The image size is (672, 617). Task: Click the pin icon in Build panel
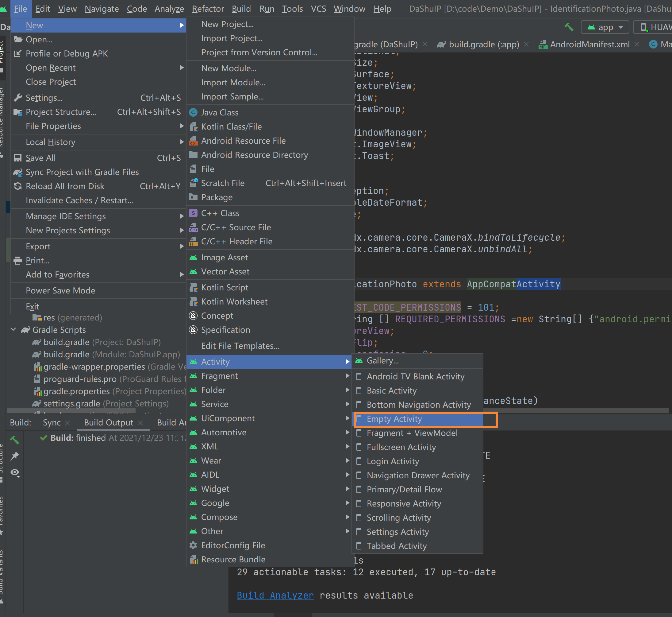click(15, 456)
